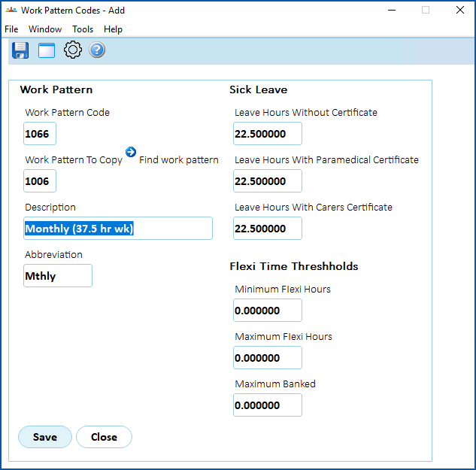Open the gear tools icon
Screen dimensions: 476x470
click(72, 50)
